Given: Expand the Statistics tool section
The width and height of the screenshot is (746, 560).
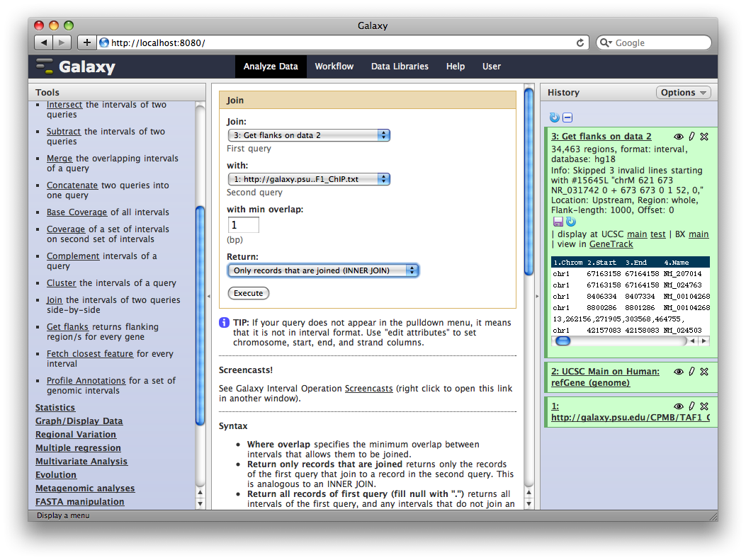Looking at the screenshot, I should tap(55, 407).
